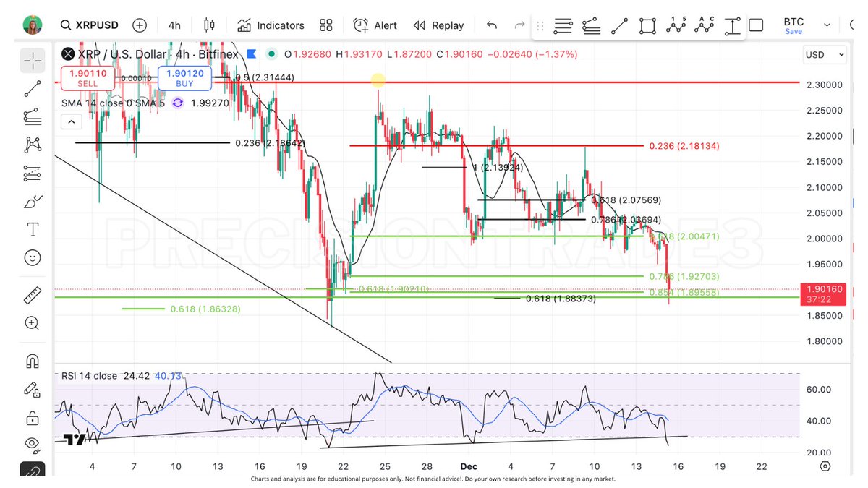Toggle lock all drawings
Viewport: 868px width, 488px height.
pyautogui.click(x=33, y=417)
